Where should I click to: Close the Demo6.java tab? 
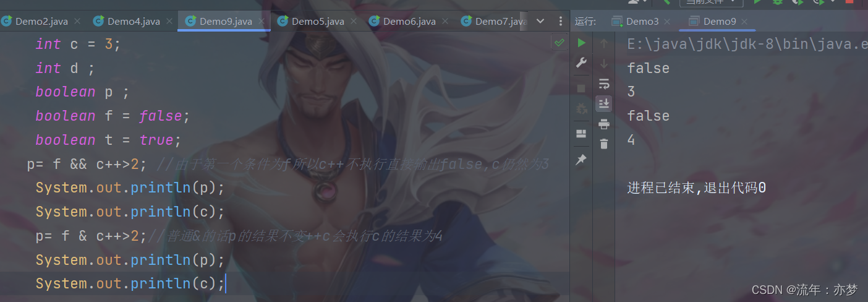click(x=445, y=21)
